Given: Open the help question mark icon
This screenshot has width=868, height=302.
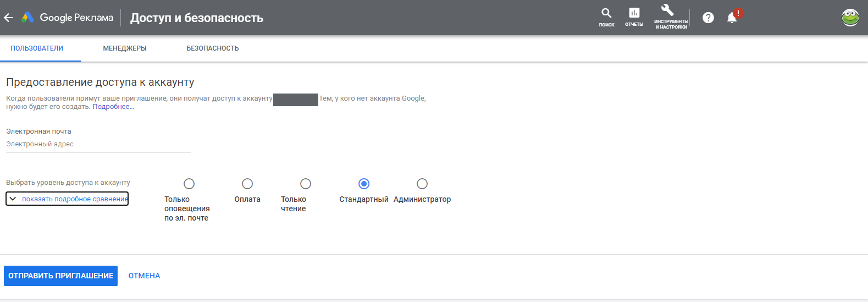Looking at the screenshot, I should coord(708,18).
